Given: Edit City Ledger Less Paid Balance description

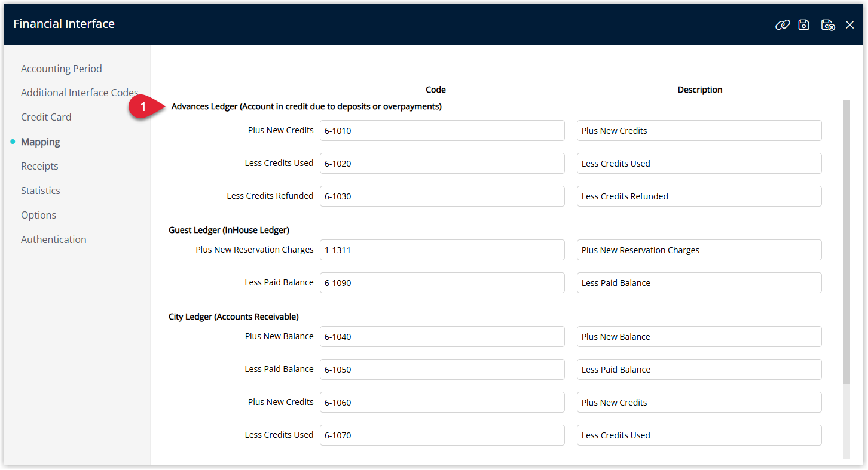Looking at the screenshot, I should [x=699, y=369].
